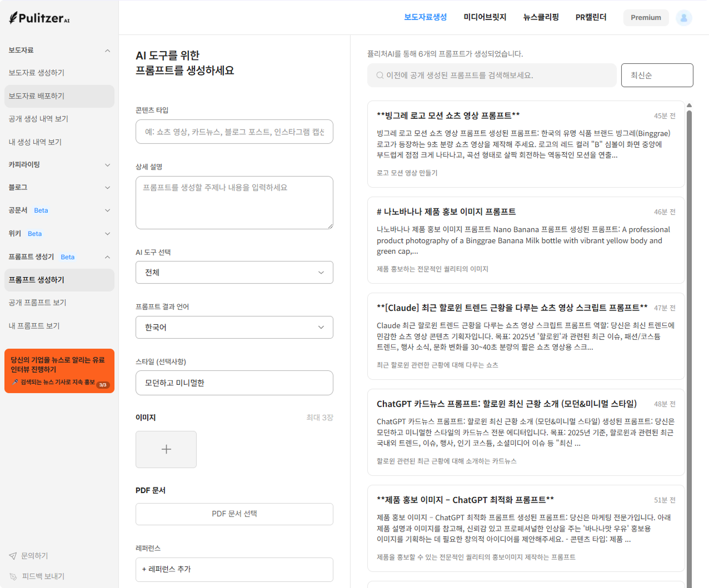Click the 피드백 보내기 icon

[13, 576]
